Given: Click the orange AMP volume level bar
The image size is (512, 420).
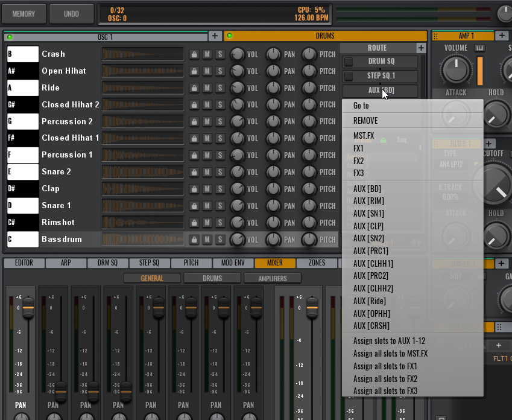Looking at the screenshot, I should pyautogui.click(x=480, y=71).
